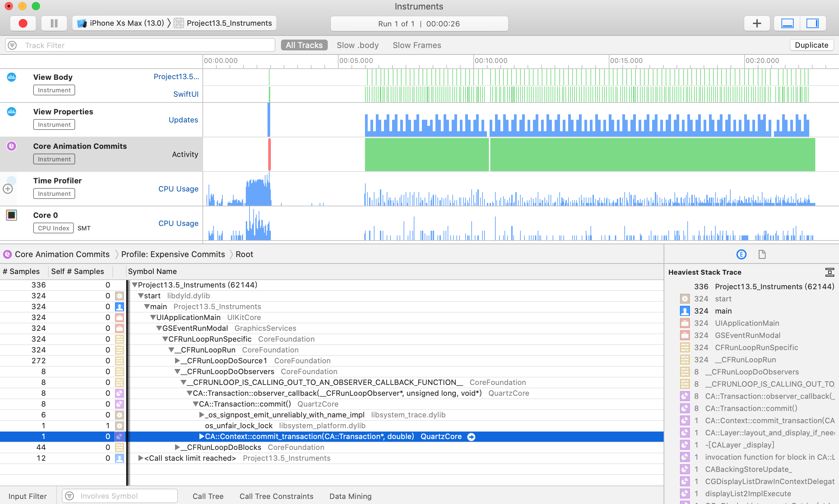This screenshot has height=504, width=839.
Task: Open Call Tree Constraints options
Action: coord(276,496)
